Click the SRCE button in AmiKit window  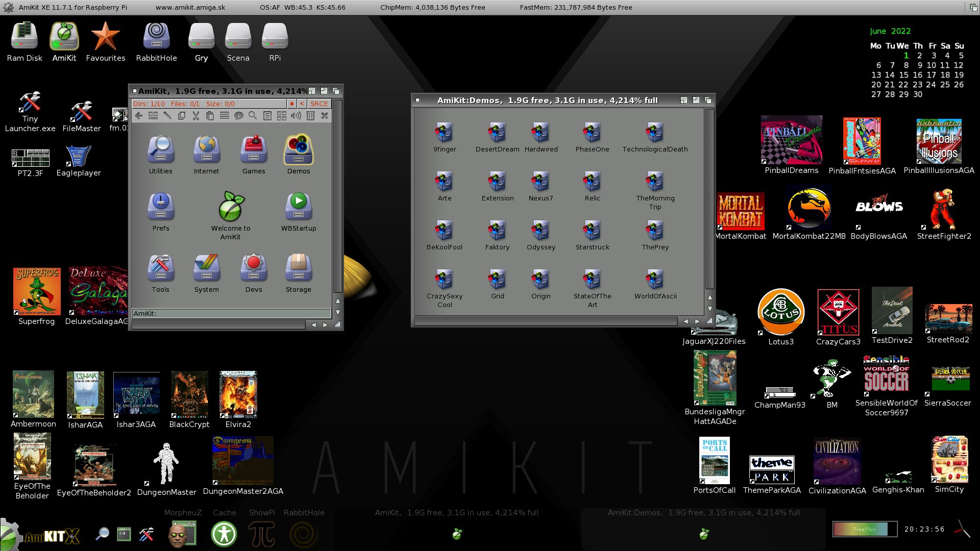pyautogui.click(x=319, y=104)
